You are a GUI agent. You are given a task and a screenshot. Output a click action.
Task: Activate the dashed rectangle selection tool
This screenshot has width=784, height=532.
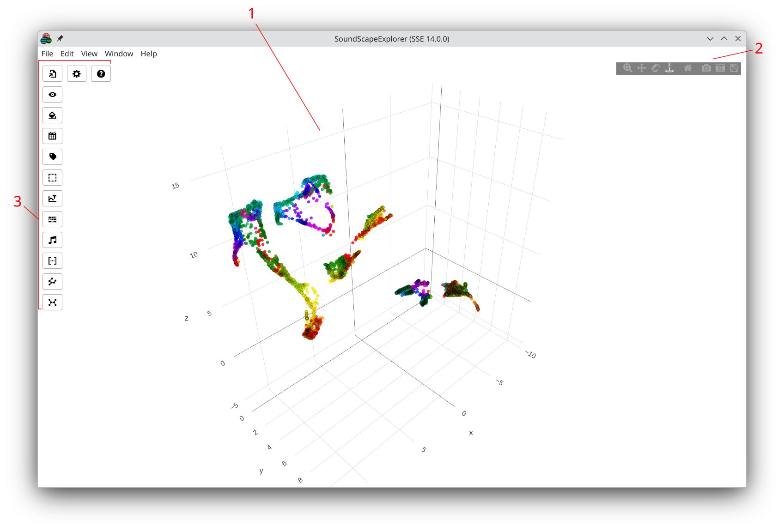click(53, 178)
